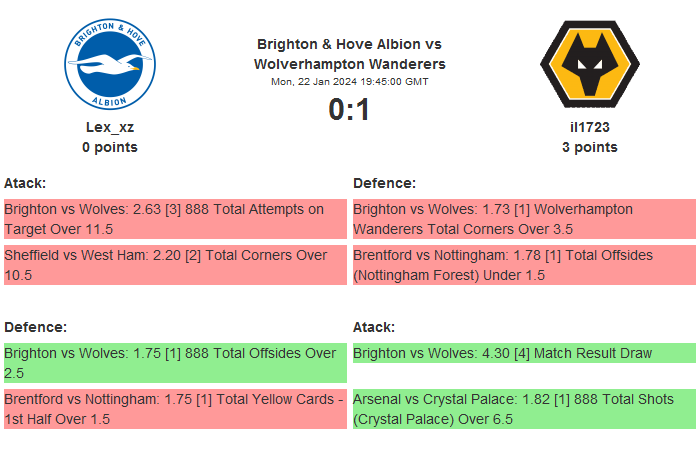
Task: Select Sheffield vs West Ham Total Corners bet
Action: (175, 265)
